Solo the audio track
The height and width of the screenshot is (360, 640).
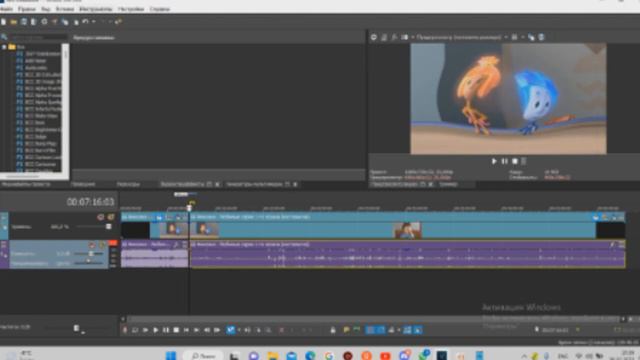point(102,245)
